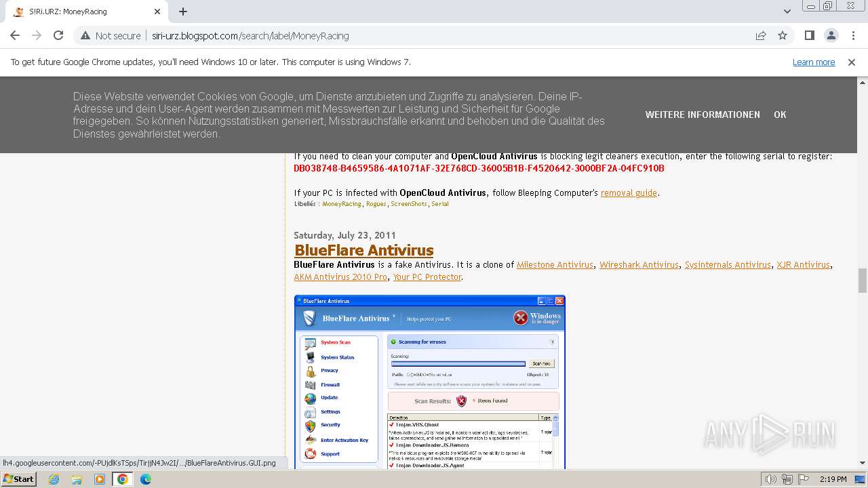Open Learn more link
Image resolution: width=868 pixels, height=488 pixels.
point(814,62)
